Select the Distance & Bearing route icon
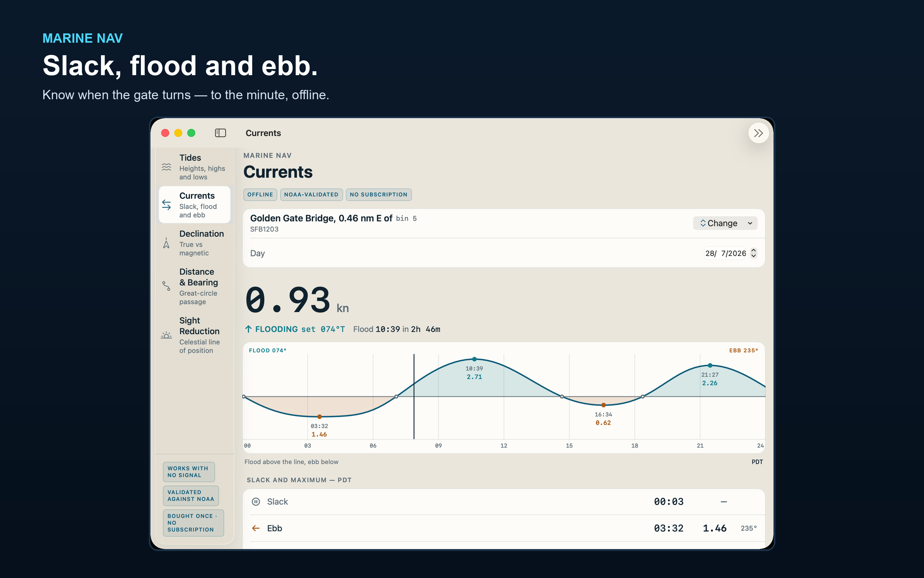This screenshot has width=924, height=578. tap(166, 286)
